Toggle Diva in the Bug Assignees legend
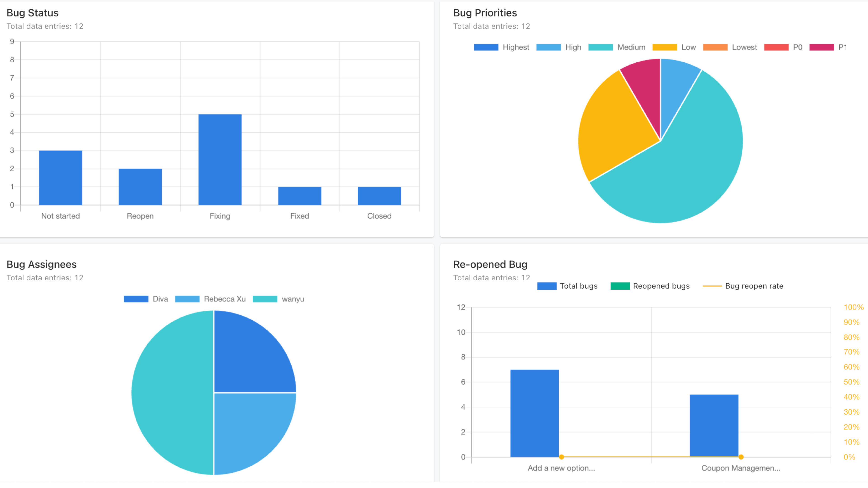The width and height of the screenshot is (868, 488). coord(146,299)
